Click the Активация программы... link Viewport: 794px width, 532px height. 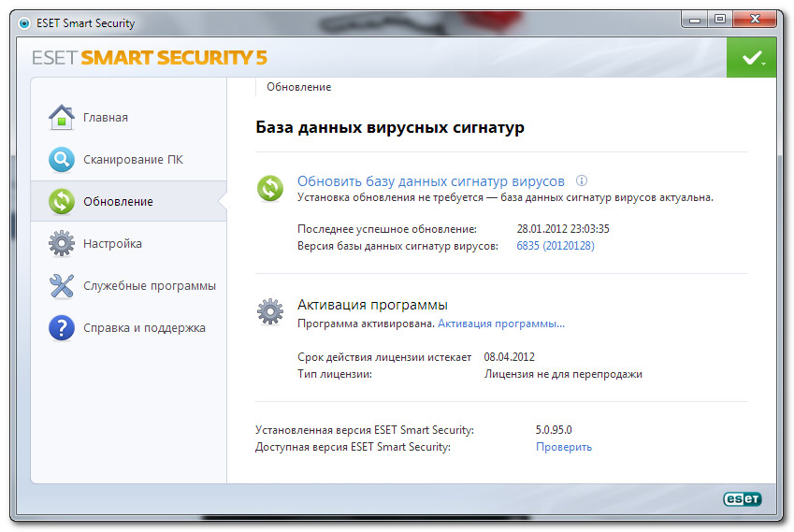pyautogui.click(x=501, y=324)
